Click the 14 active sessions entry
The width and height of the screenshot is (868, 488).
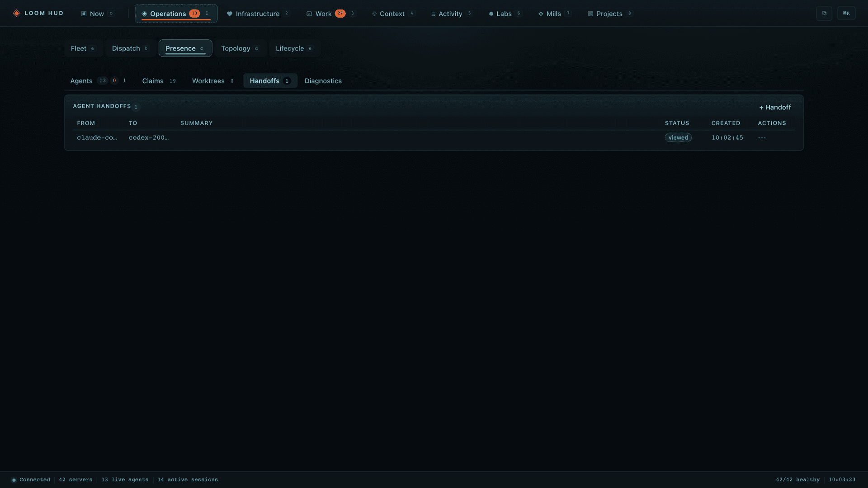pos(188,480)
